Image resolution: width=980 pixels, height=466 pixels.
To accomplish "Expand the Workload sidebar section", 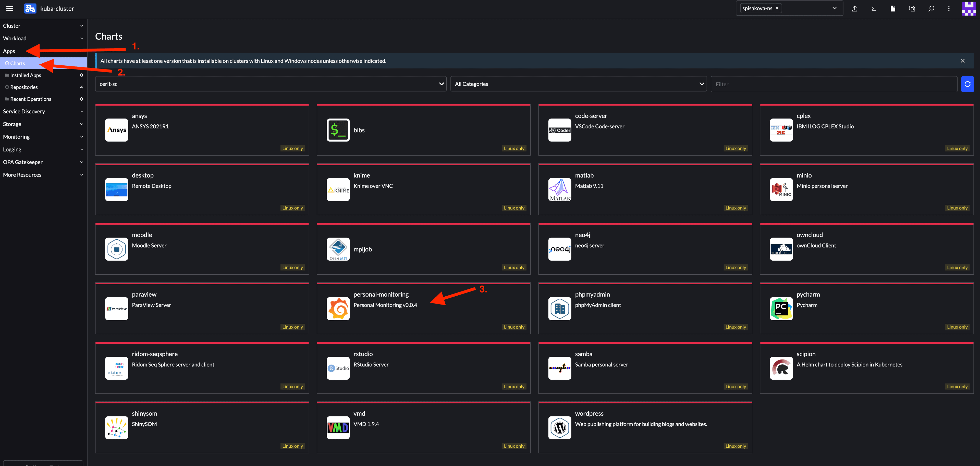I will [x=43, y=39].
